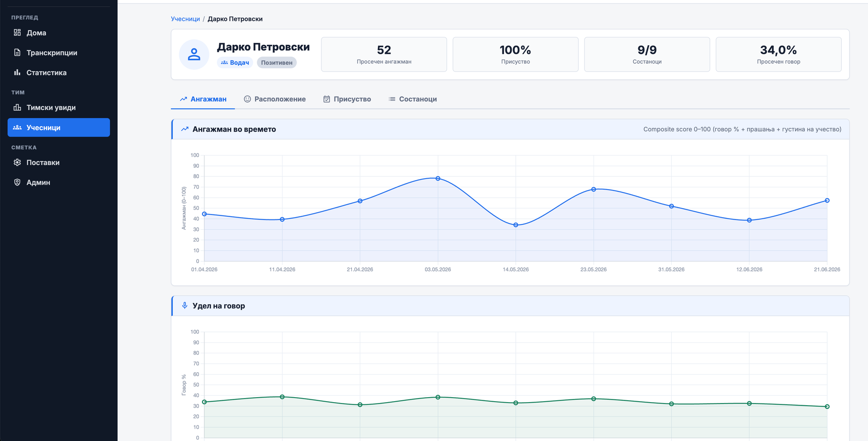Open Дома in the sidebar
Screen dimensions: 868x441
(59, 33)
